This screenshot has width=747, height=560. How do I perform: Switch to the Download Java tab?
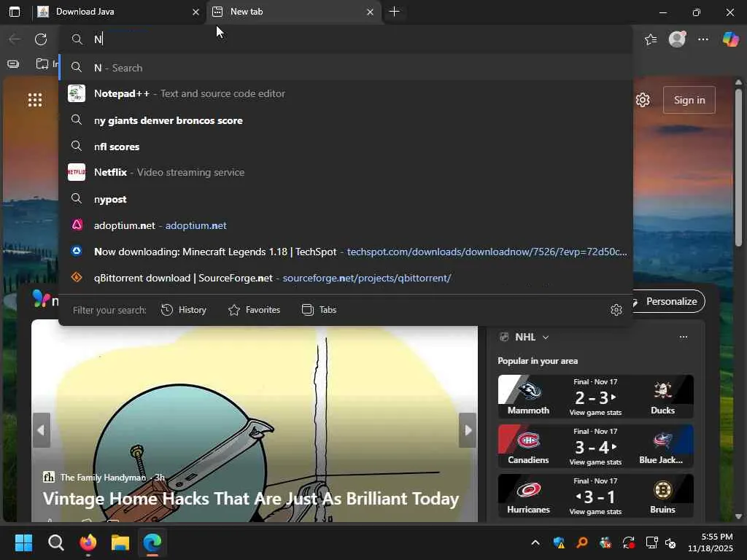(119, 12)
